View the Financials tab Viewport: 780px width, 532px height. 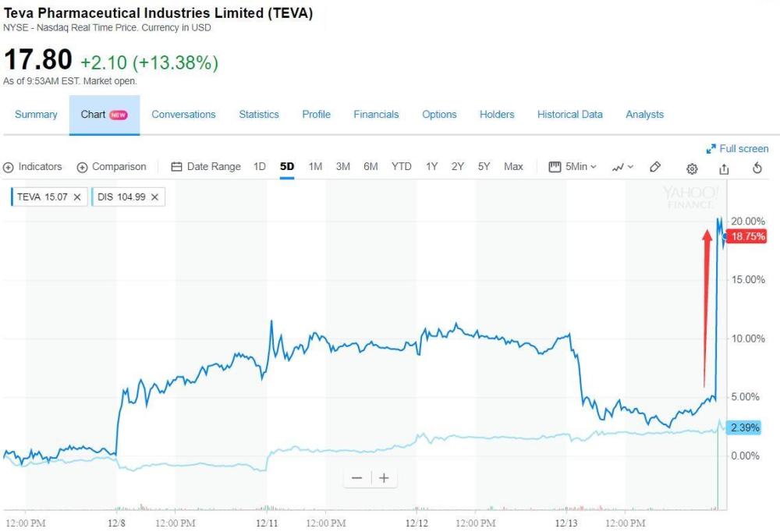click(x=376, y=115)
